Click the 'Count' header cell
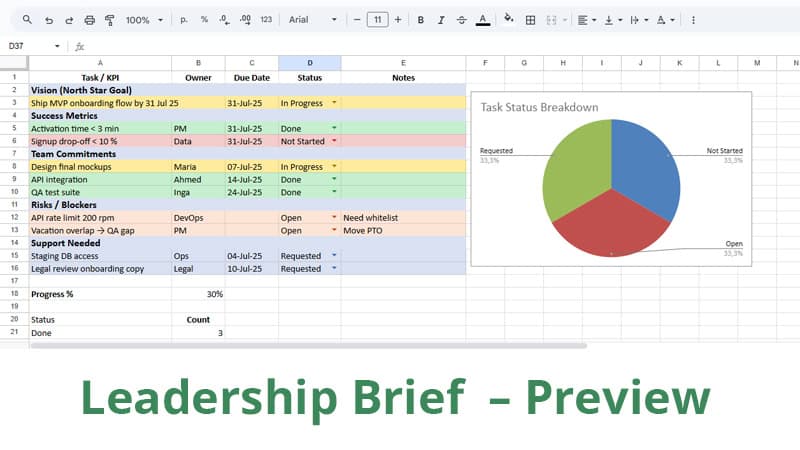Screen dimensions: 800x450 [198, 319]
